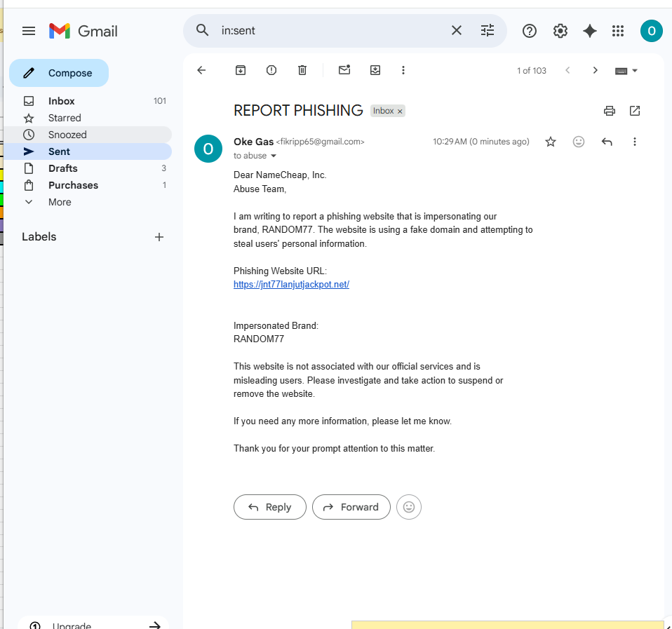
Task: Go back to the Sent list
Action: pyautogui.click(x=201, y=70)
